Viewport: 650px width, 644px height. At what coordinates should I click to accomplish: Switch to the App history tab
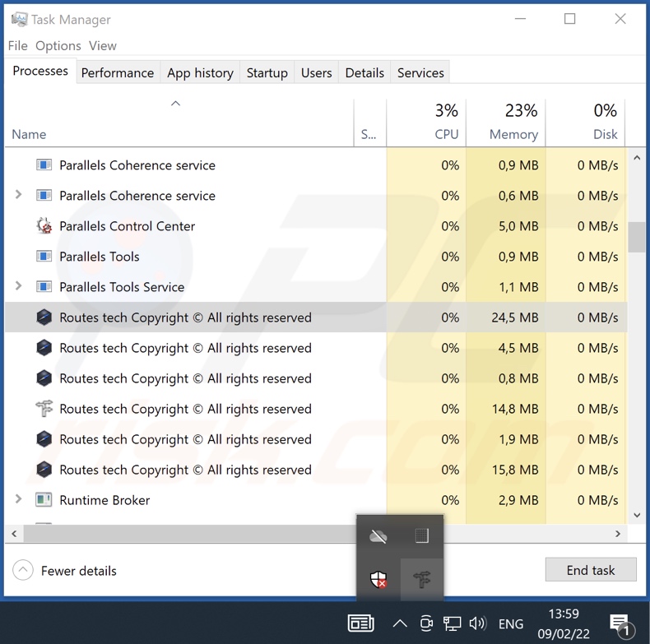coord(200,72)
